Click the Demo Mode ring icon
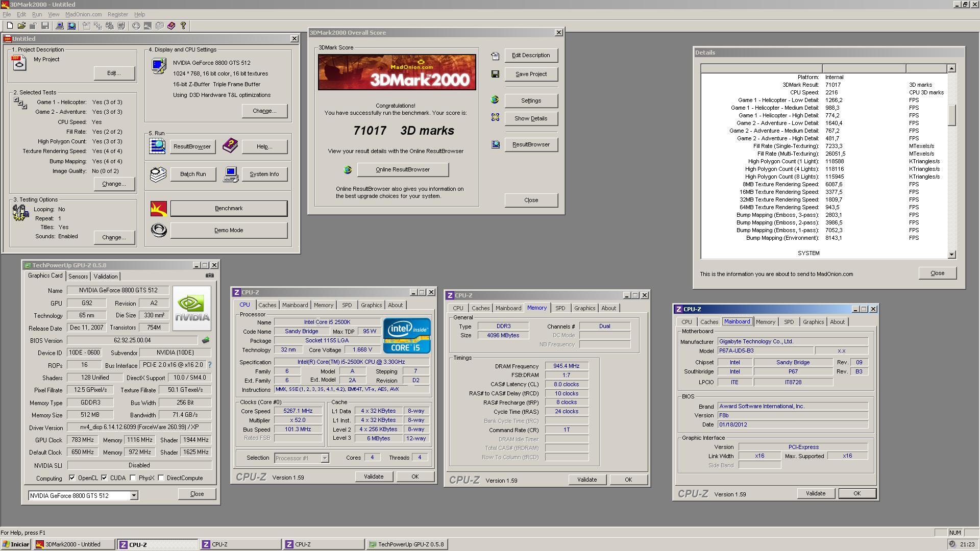 pos(159,230)
